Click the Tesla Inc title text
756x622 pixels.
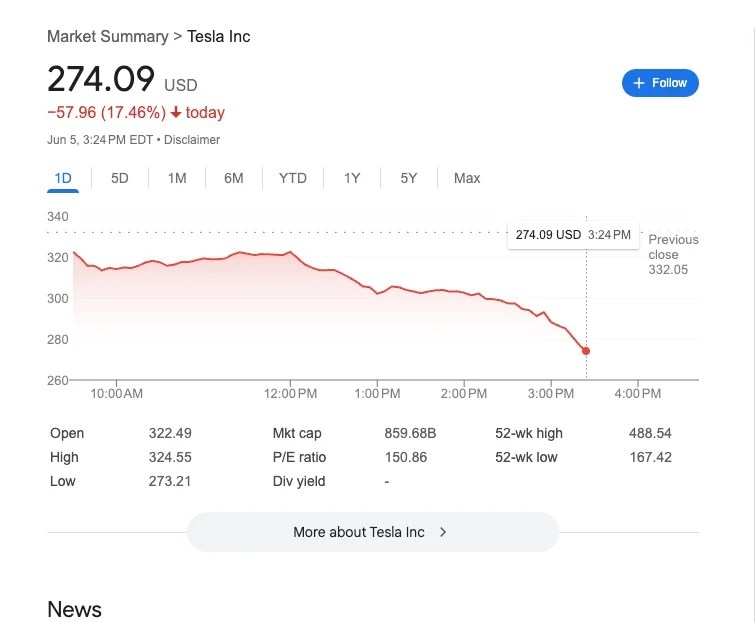point(219,37)
